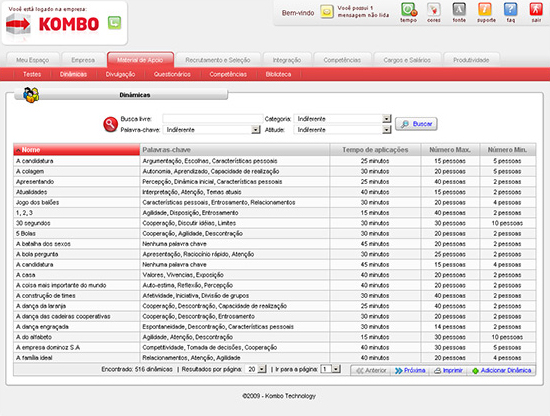This screenshot has height=416, width=550.
Task: Select the row '5 Bolas'
Action: pyautogui.click(x=275, y=233)
